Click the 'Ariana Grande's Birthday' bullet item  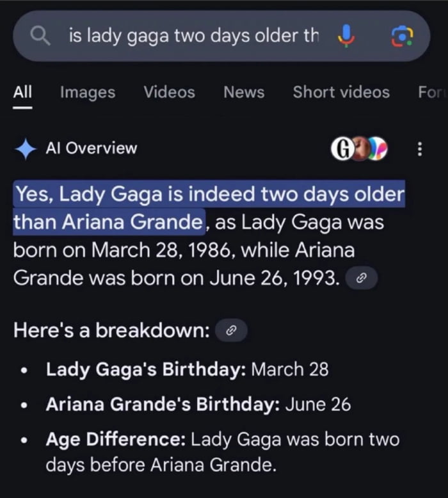tap(198, 405)
